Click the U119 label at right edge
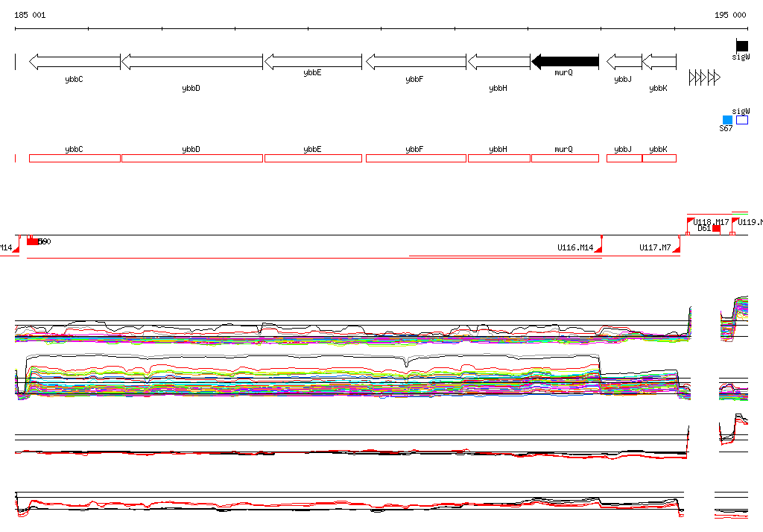763x532 pixels. click(750, 223)
